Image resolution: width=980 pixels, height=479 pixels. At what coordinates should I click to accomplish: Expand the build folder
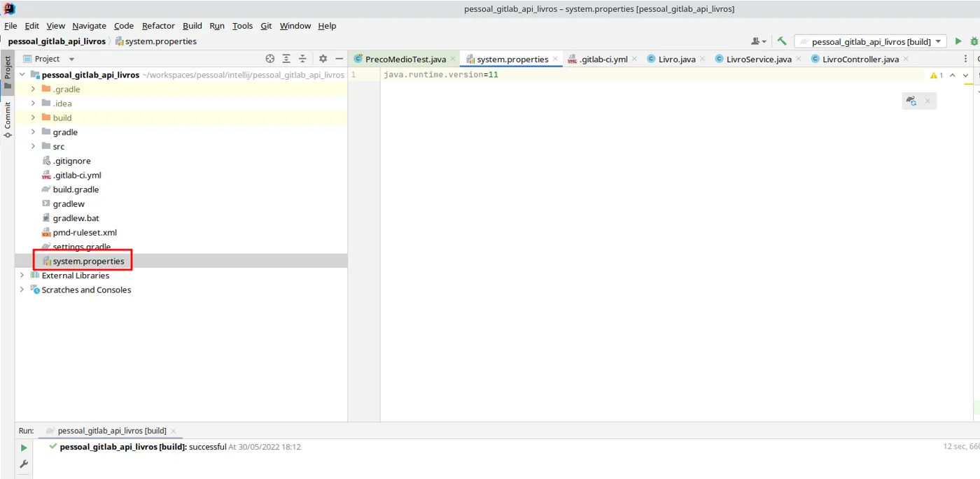pyautogui.click(x=33, y=117)
